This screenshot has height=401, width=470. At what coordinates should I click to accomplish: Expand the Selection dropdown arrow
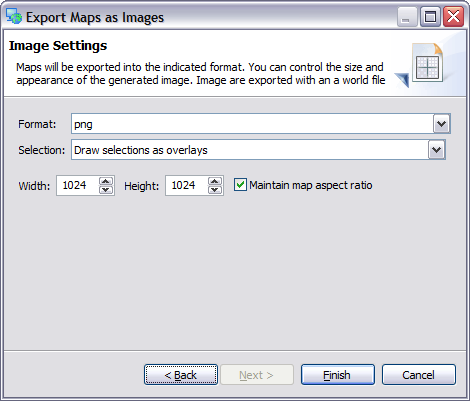[437, 150]
